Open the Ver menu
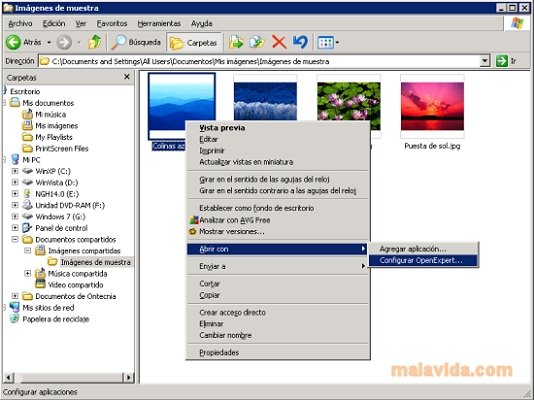534x400 pixels. pos(81,23)
